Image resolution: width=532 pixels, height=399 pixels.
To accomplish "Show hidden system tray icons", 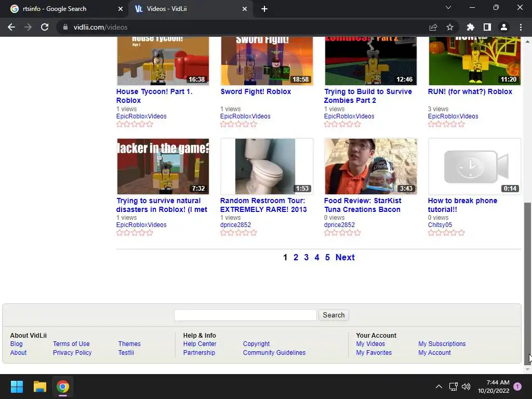I will pos(438,387).
